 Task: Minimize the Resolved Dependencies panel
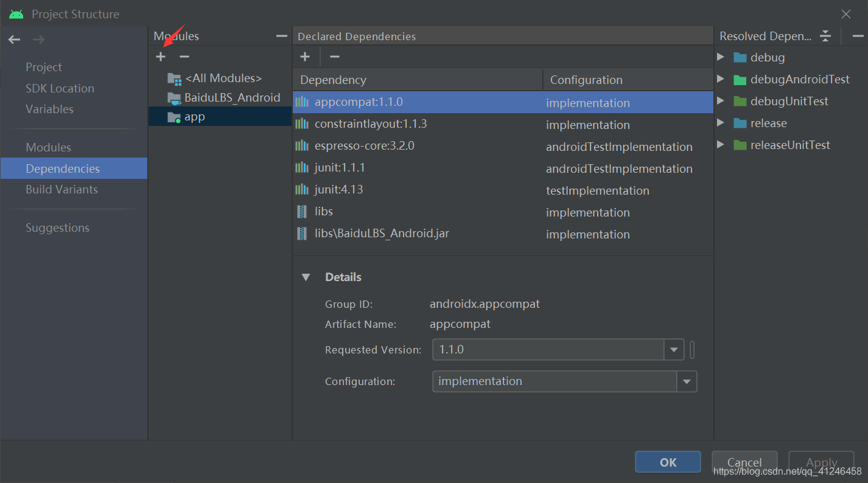point(857,36)
